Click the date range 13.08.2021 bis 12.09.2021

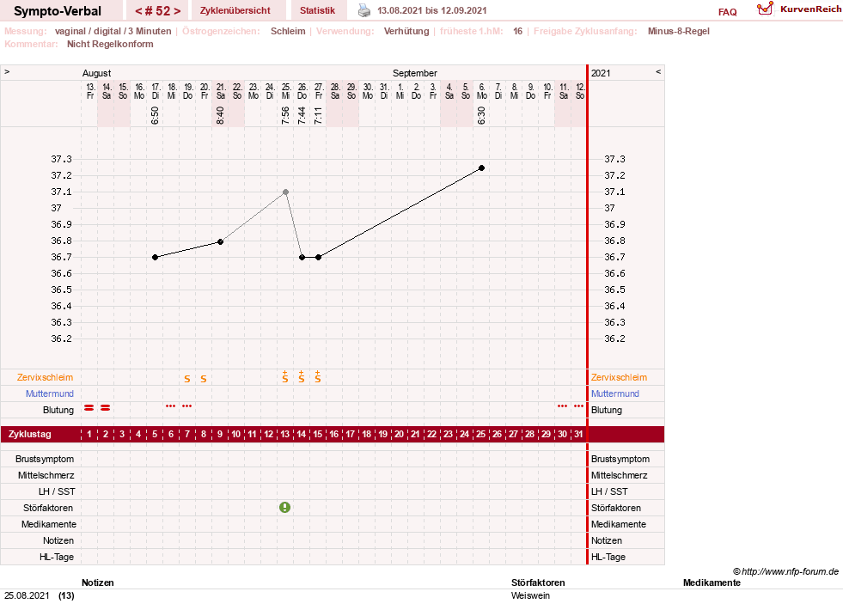click(431, 11)
